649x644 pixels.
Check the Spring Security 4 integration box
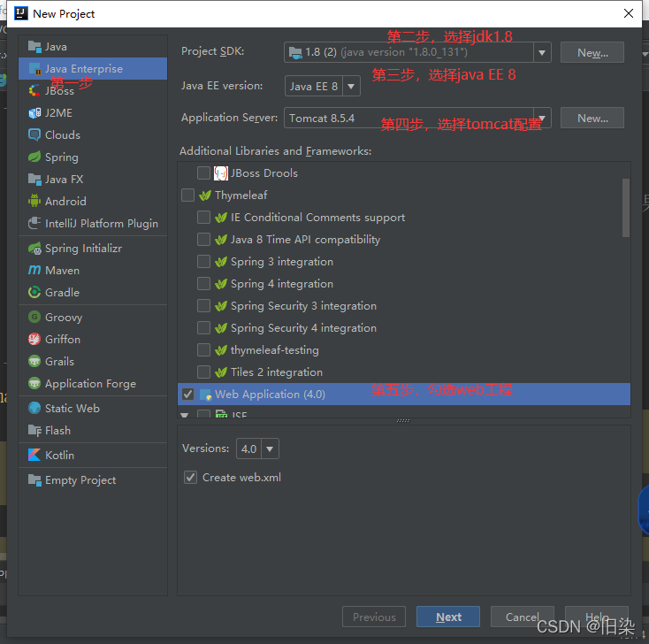pos(203,328)
